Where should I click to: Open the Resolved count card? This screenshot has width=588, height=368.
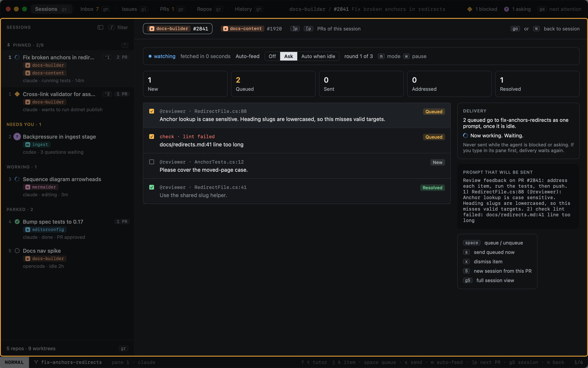pyautogui.click(x=537, y=84)
